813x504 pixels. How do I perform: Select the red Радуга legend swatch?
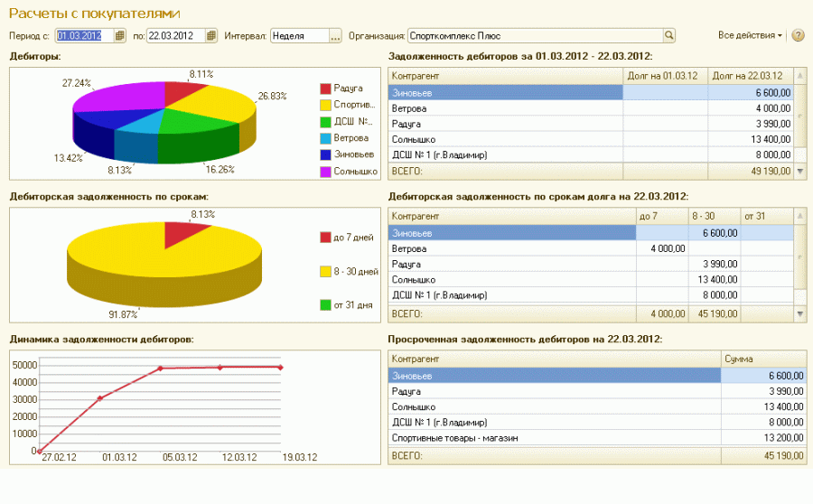coord(326,89)
